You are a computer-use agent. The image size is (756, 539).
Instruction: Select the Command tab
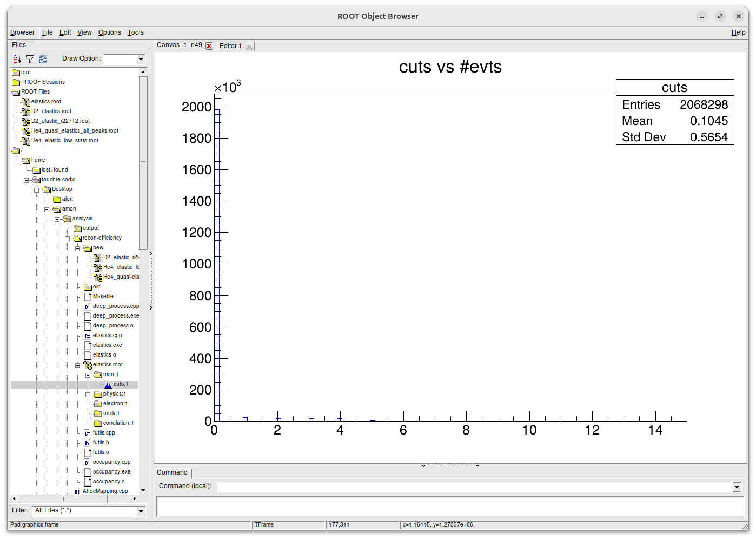tap(173, 473)
